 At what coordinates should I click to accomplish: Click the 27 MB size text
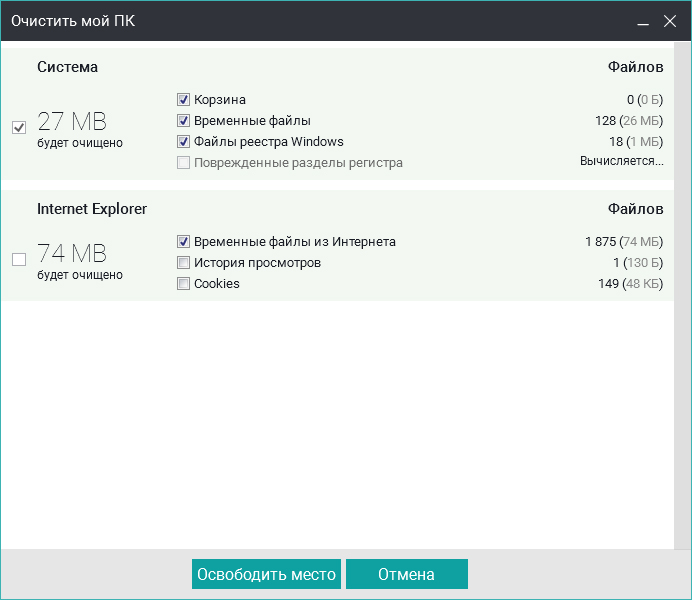[x=72, y=122]
